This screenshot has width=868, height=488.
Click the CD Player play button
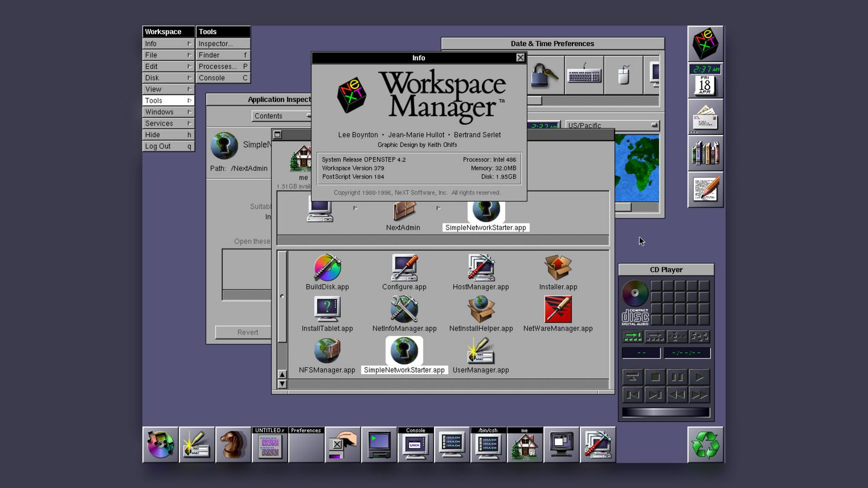[699, 377]
